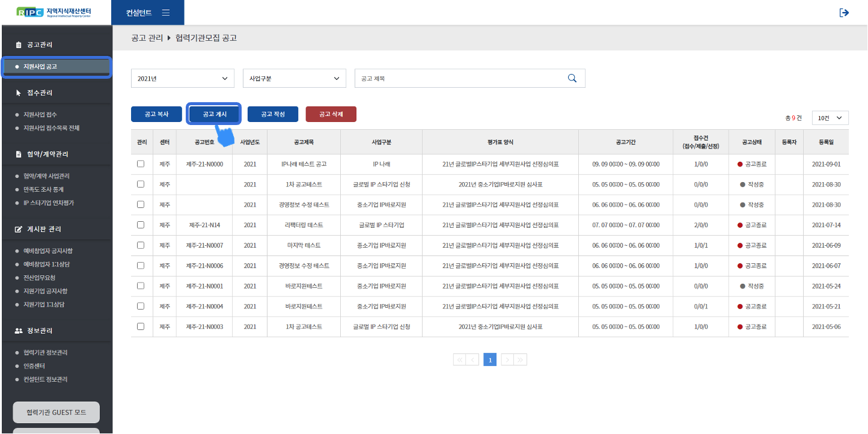The width and height of the screenshot is (868, 434).
Task: Open 지원사업 접수 in the sidebar
Action: [x=40, y=114]
